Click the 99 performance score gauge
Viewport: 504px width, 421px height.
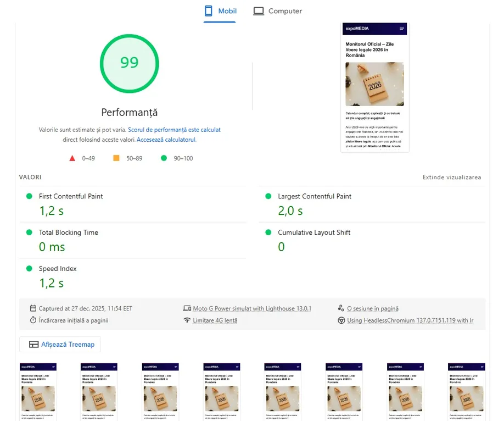(x=129, y=63)
